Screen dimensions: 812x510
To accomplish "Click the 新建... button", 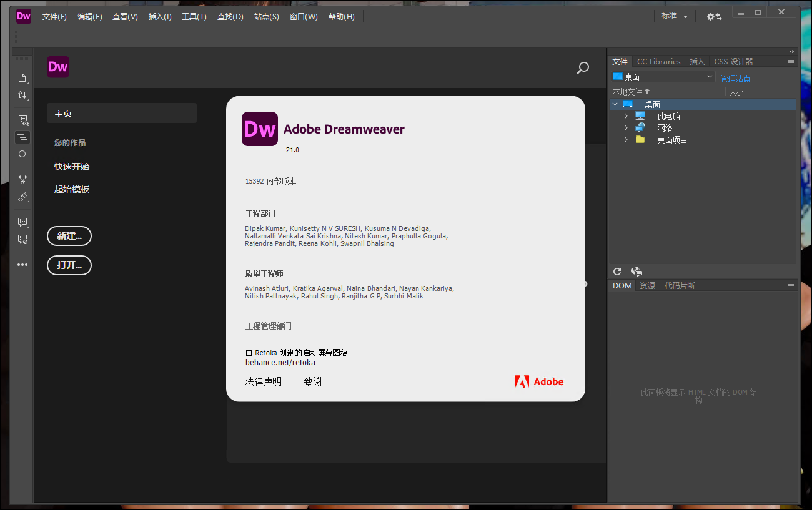I will pos(69,236).
